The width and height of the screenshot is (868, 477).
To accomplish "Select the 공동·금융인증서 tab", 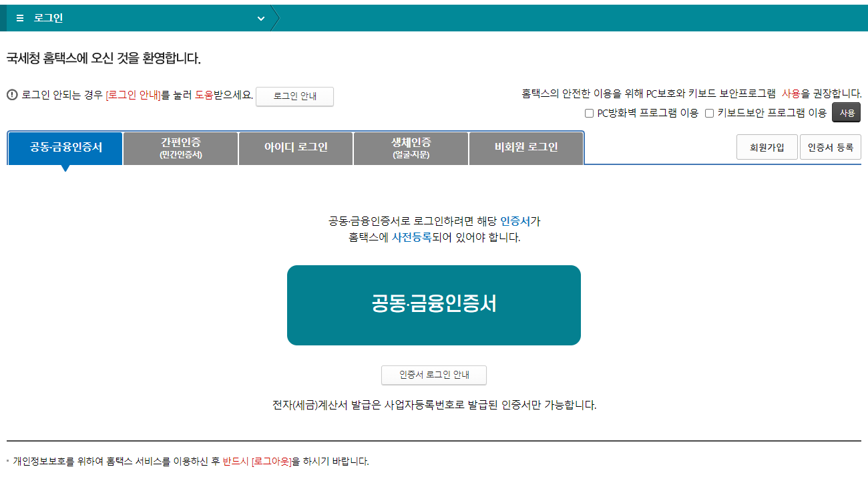I will (65, 148).
